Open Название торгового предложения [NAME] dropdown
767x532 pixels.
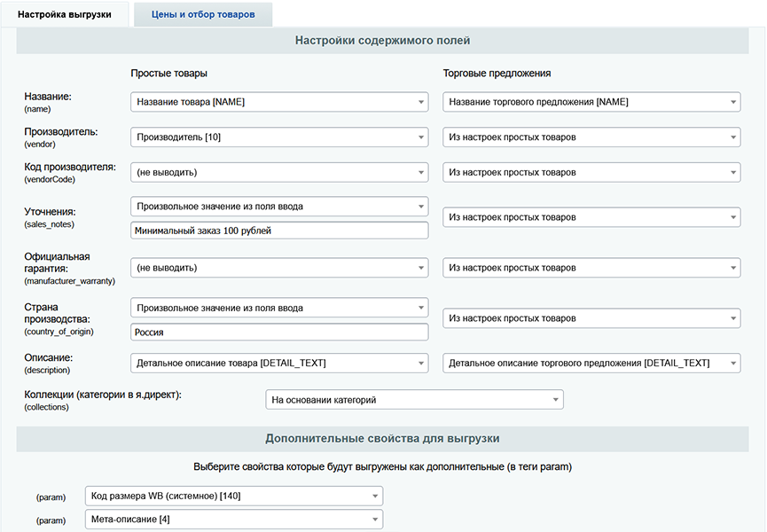pos(591,102)
